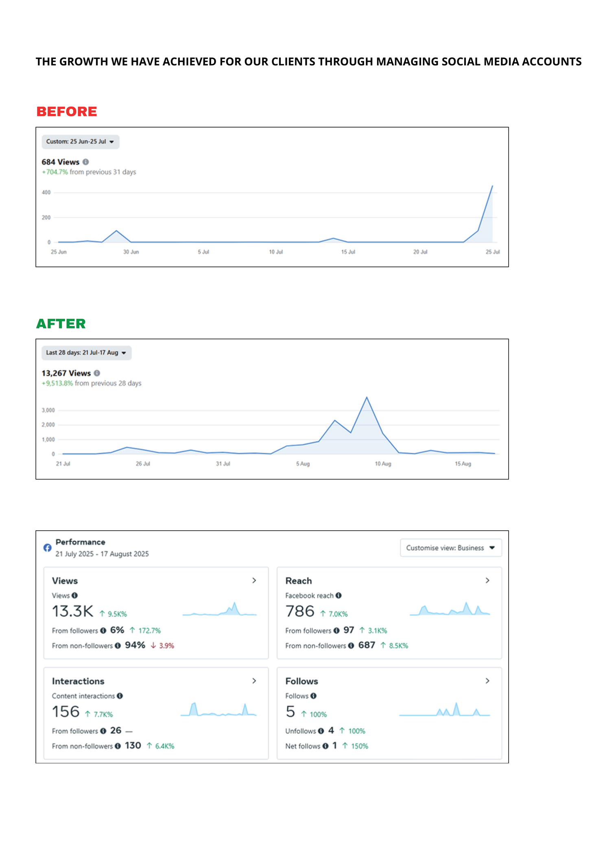Click info icon next to Views From non-followers
Screen dimensions: 614x868
coord(118,645)
